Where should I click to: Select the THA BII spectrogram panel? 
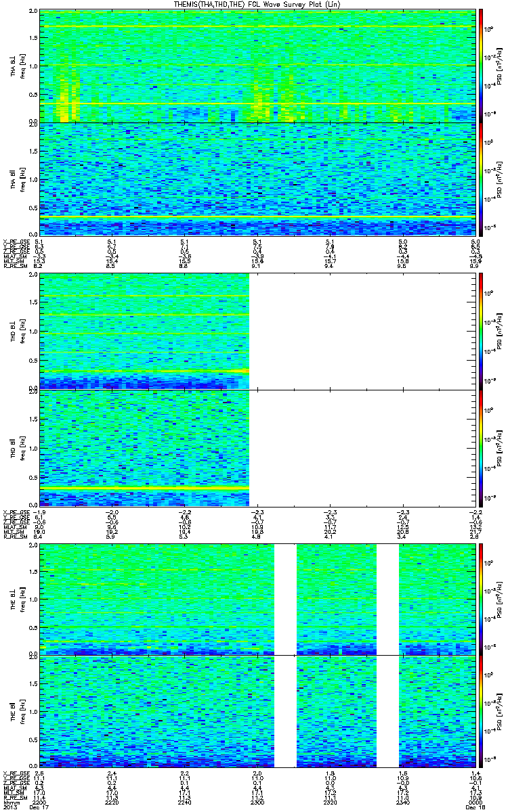(x=257, y=179)
